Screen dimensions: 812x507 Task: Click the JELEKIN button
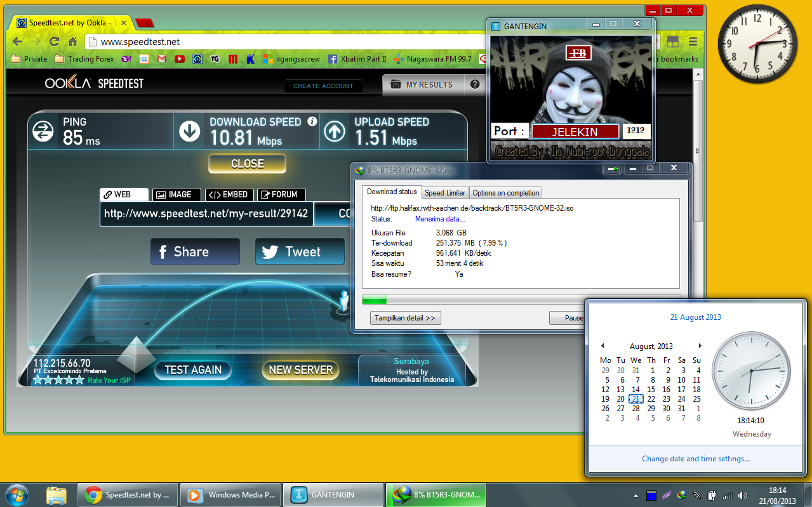(575, 132)
